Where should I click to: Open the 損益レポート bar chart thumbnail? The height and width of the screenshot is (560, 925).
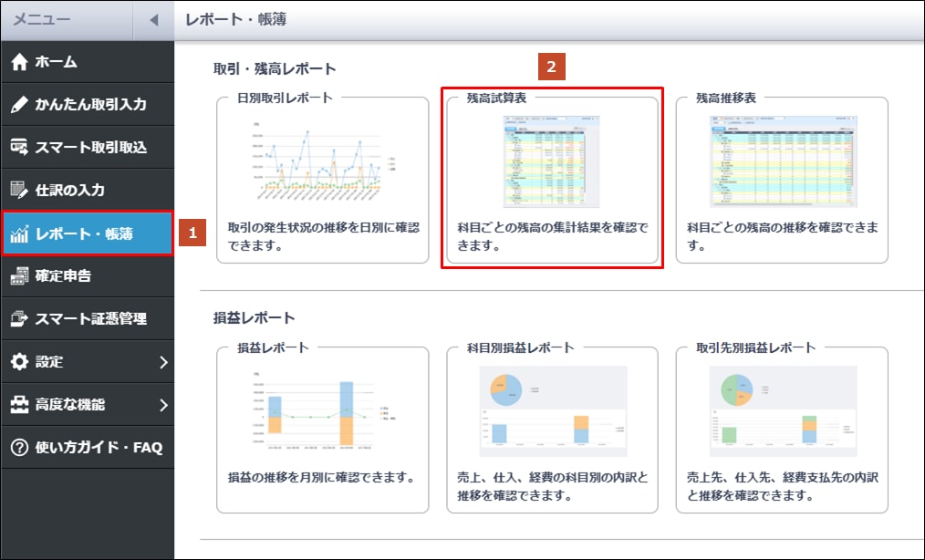[323, 411]
